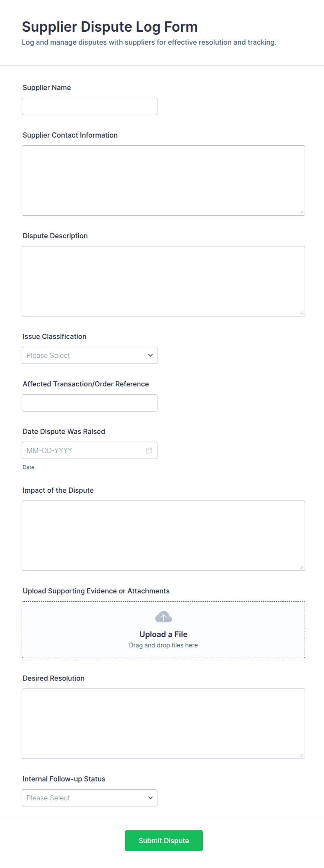
Task: Click inside the Supplier Name field
Action: pyautogui.click(x=90, y=106)
